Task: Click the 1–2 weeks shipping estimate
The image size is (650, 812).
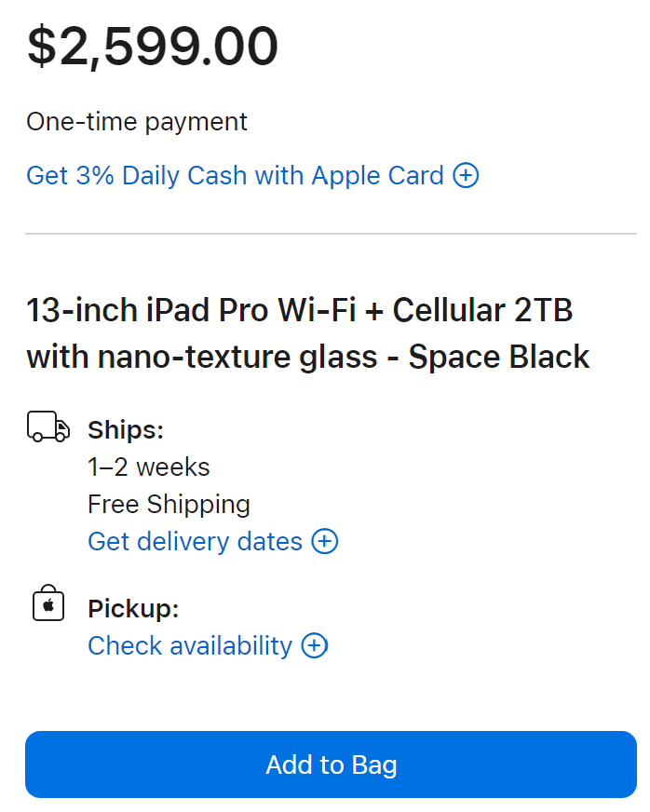Action: (x=148, y=467)
